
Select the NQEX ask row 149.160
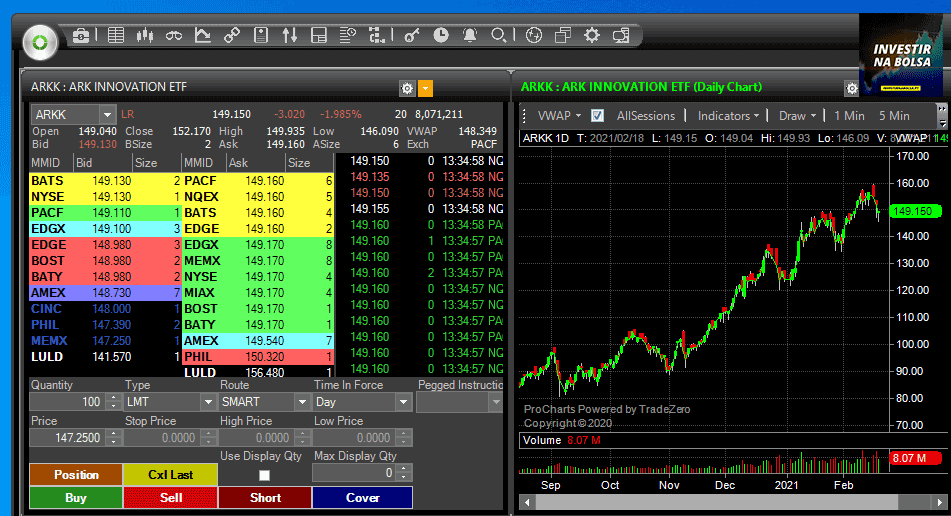tap(258, 196)
